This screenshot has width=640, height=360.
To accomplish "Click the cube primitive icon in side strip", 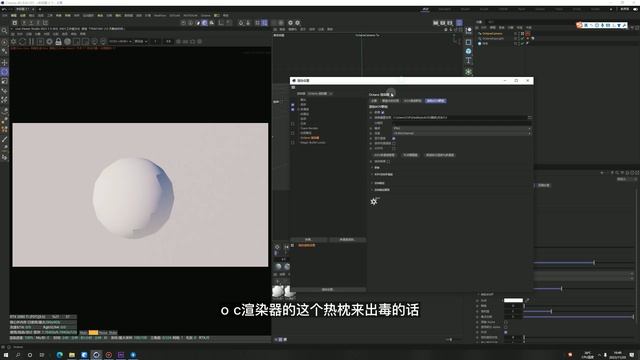I will click(468, 42).
